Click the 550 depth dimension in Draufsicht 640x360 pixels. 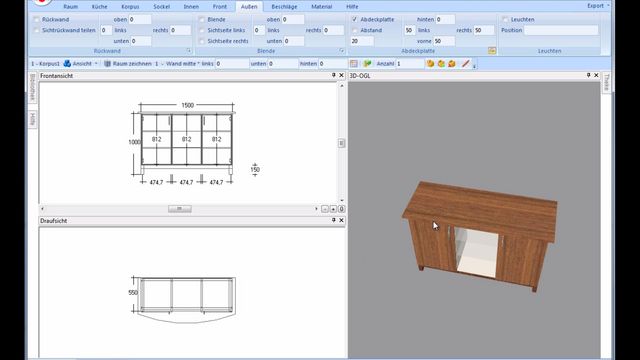tap(133, 293)
